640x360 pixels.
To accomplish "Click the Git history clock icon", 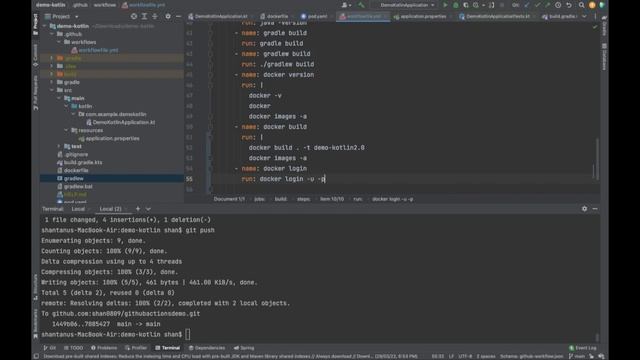I will (x=558, y=5).
